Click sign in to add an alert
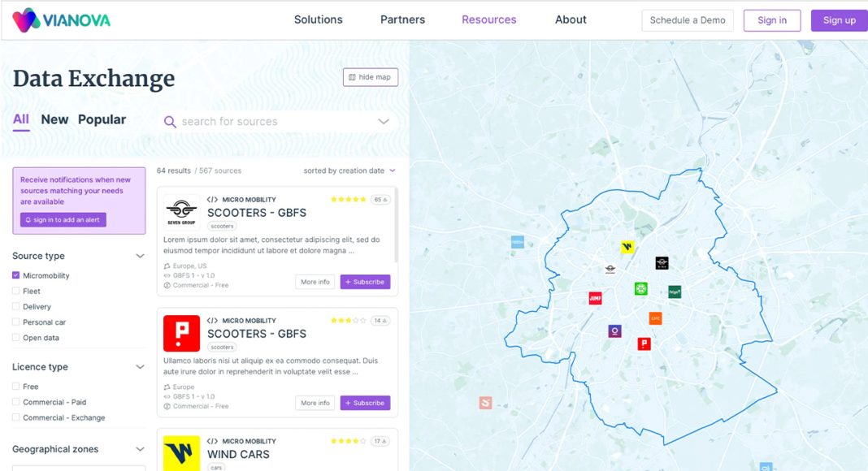This screenshot has width=868, height=471. pyautogui.click(x=63, y=220)
